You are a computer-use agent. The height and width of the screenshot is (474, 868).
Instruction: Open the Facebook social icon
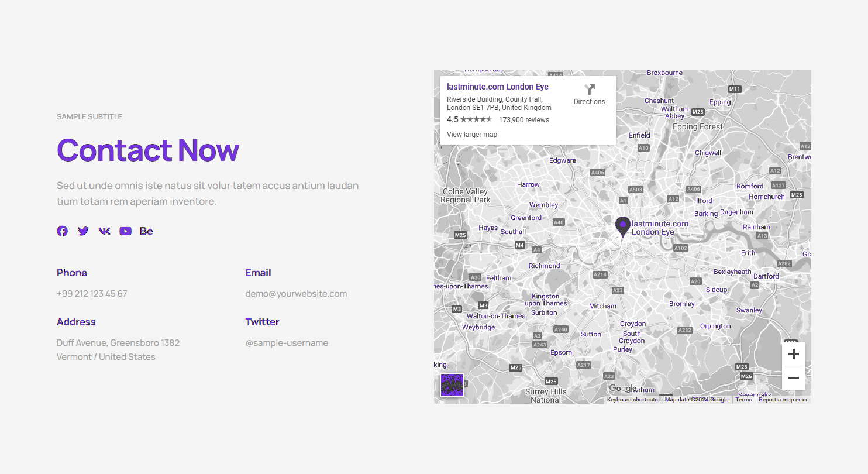pos(62,231)
